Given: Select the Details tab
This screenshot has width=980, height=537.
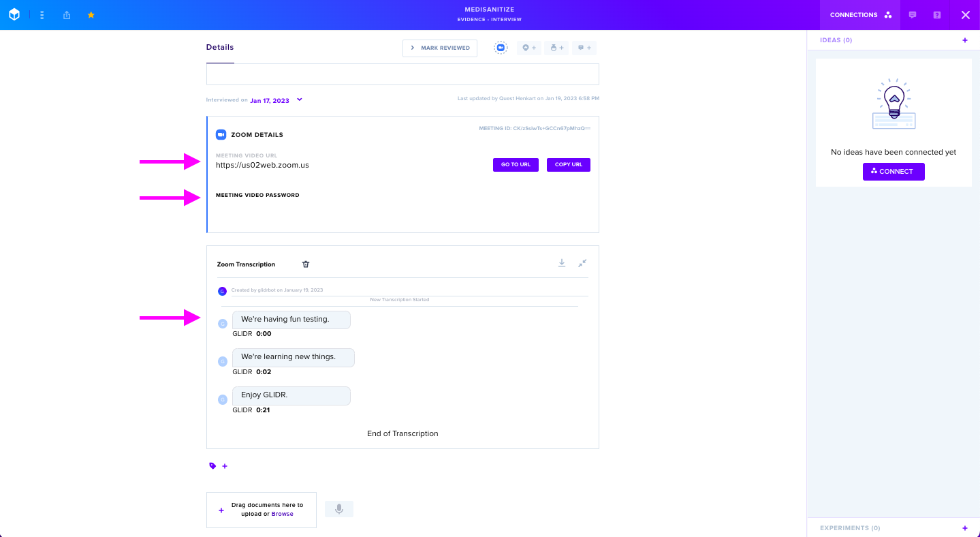Looking at the screenshot, I should [220, 48].
